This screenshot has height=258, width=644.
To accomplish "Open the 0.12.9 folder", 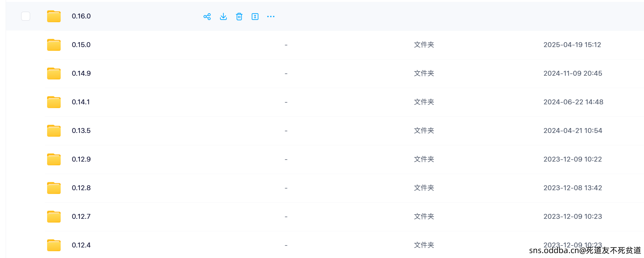I will [x=81, y=159].
